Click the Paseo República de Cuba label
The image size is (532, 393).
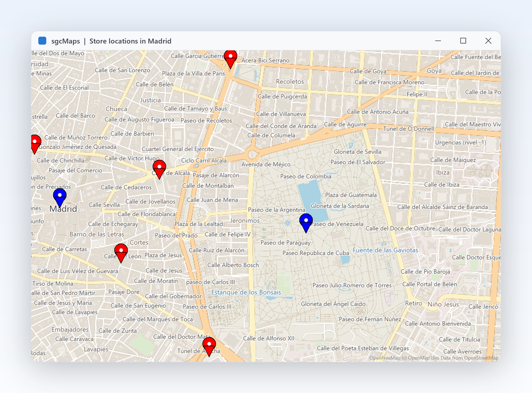pyautogui.click(x=316, y=253)
